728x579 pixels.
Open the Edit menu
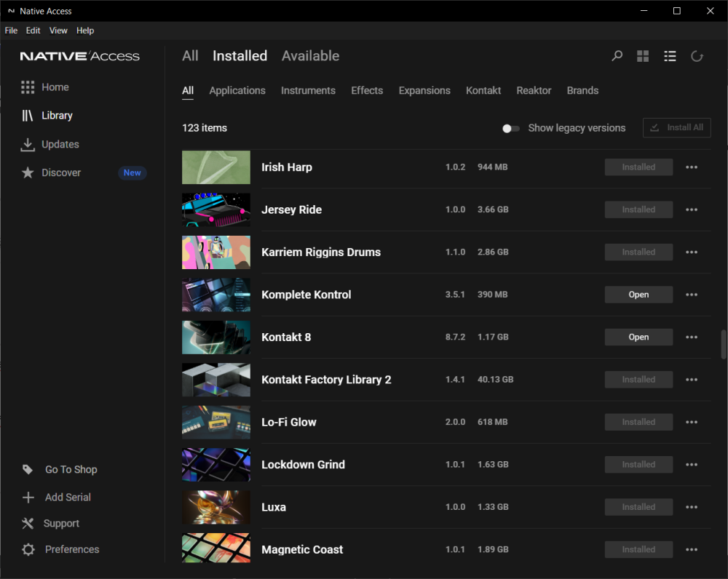coord(33,31)
